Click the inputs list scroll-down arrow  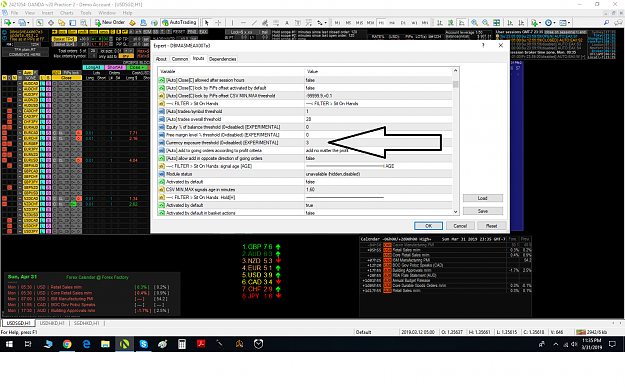click(456, 212)
